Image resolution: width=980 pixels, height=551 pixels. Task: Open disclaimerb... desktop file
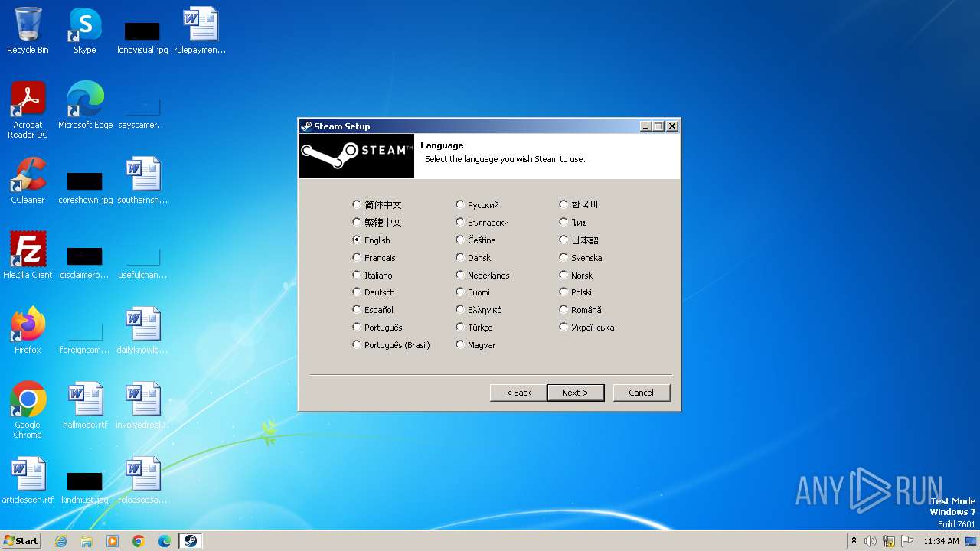84,262
